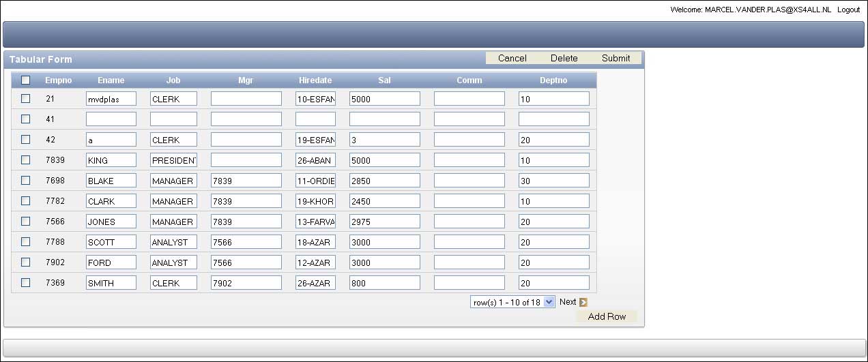Toggle the select-all checkbox in header
Image resolution: width=868 pixels, height=362 pixels.
[x=26, y=80]
